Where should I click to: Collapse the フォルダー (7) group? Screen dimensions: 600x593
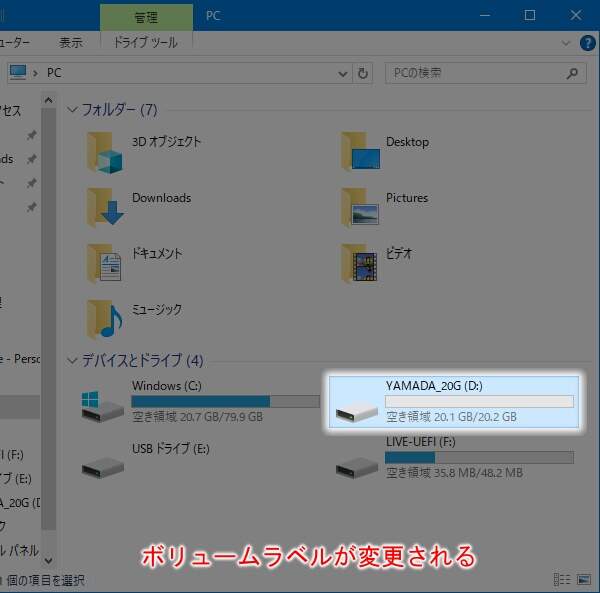(x=72, y=110)
